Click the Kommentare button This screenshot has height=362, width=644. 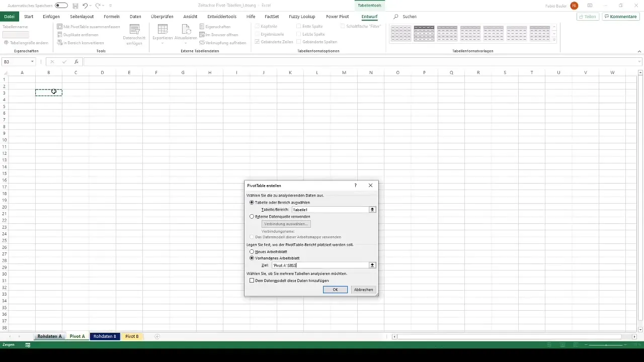click(620, 17)
